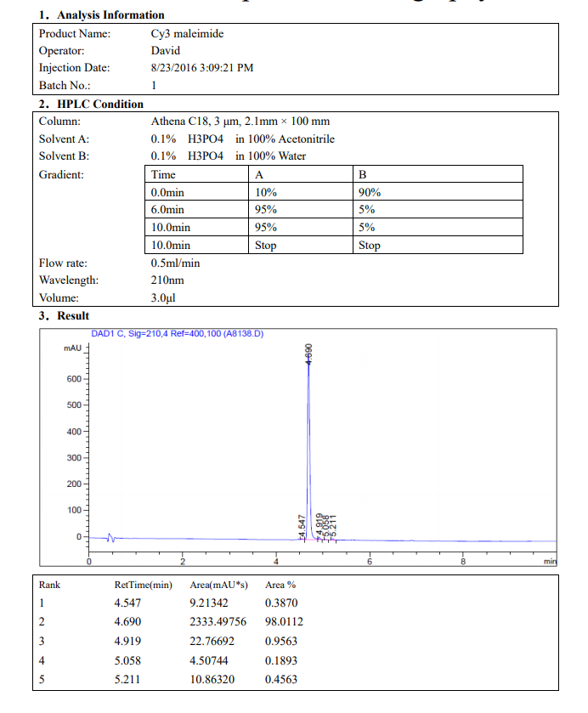Select 'in 100% Acetonitrile' text
The image size is (588, 713).
point(285,139)
